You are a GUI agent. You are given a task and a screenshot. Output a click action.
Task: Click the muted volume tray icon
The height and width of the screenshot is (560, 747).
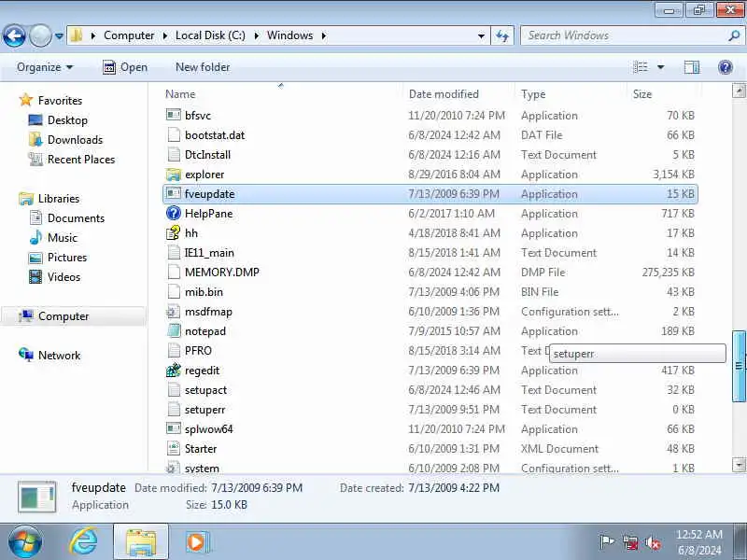click(653, 542)
